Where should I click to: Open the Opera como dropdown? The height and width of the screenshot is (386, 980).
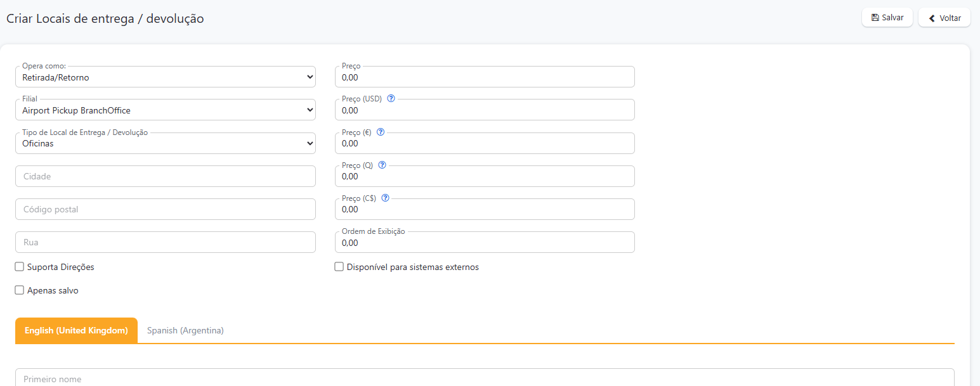(x=165, y=77)
